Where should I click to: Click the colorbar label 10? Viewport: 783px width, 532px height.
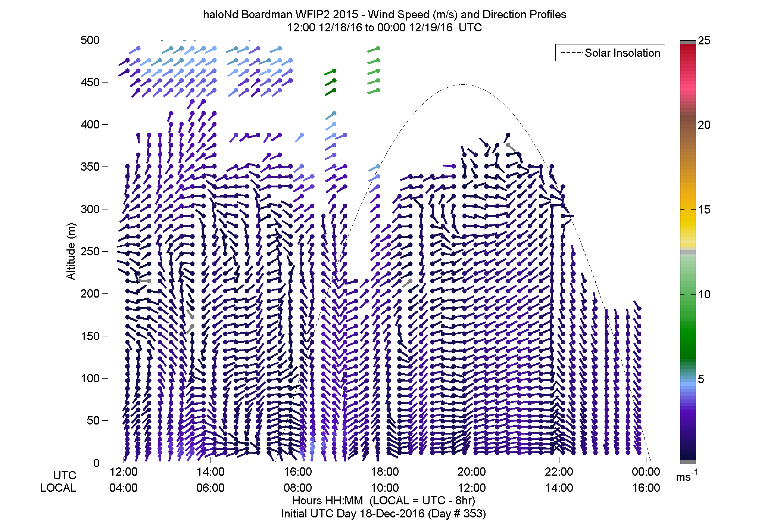pyautogui.click(x=704, y=295)
